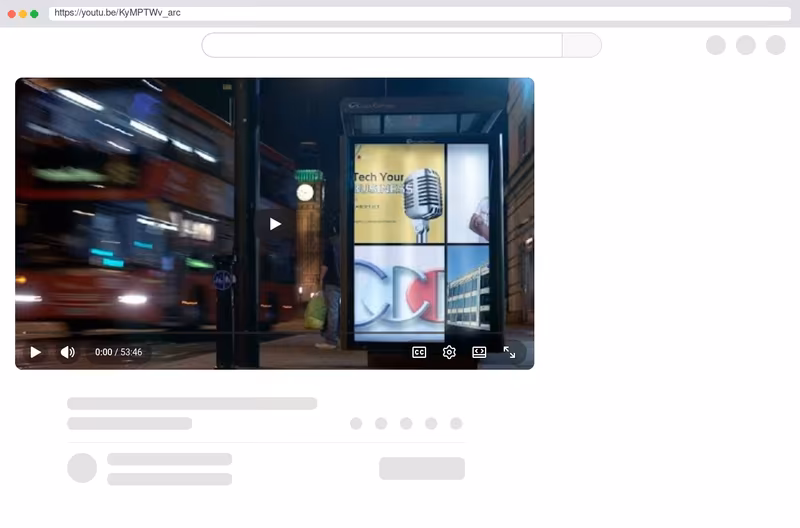This screenshot has width=800, height=528.
Task: Minimize window with yellow dot button
Action: 23,14
